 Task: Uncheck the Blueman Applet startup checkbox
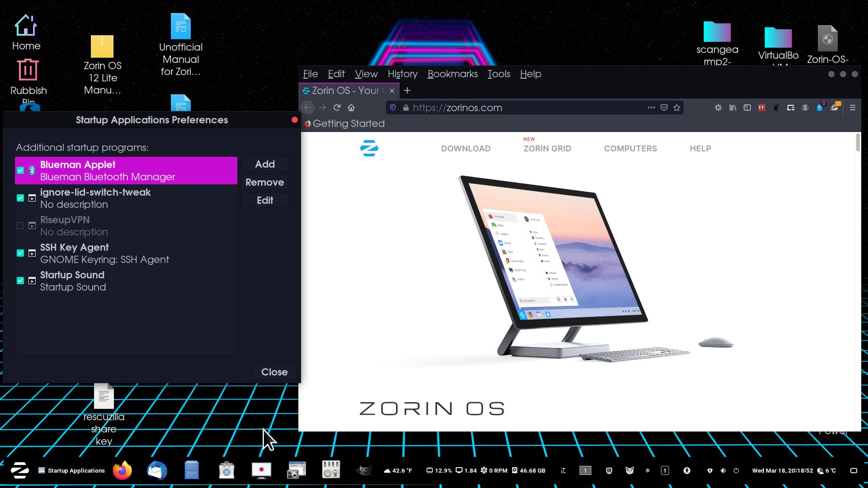(x=20, y=170)
